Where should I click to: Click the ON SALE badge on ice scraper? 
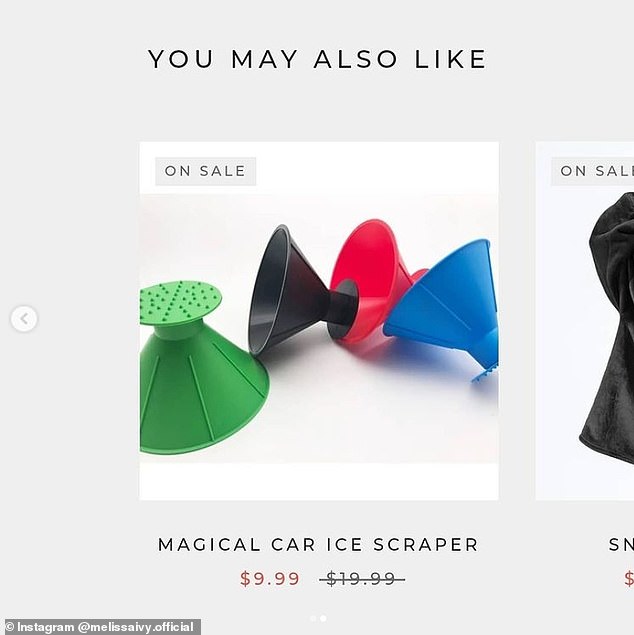coord(206,171)
